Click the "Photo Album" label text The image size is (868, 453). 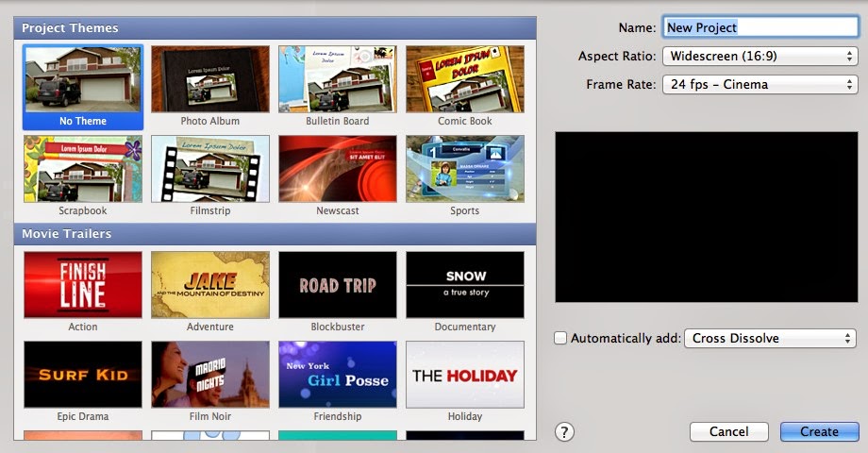click(x=210, y=121)
